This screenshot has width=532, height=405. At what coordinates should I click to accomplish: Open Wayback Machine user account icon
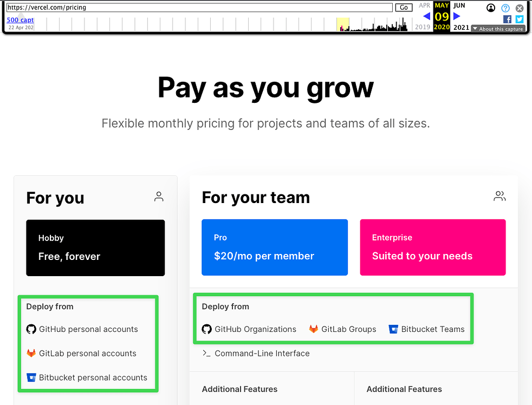(x=491, y=8)
